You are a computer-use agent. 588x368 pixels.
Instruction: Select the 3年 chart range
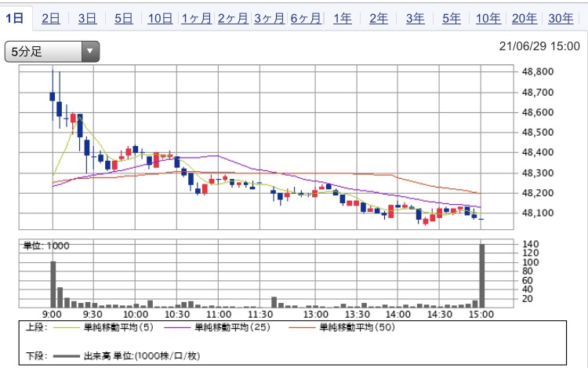coord(415,18)
